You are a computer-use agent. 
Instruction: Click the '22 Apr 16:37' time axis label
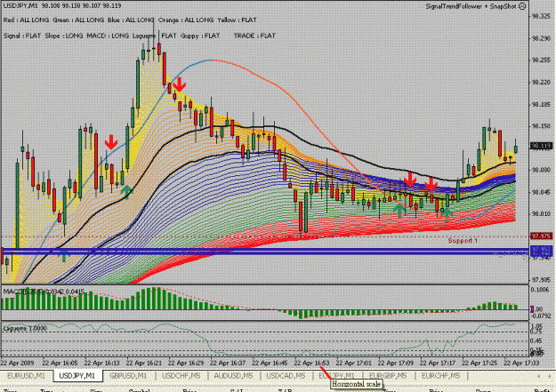point(228,363)
